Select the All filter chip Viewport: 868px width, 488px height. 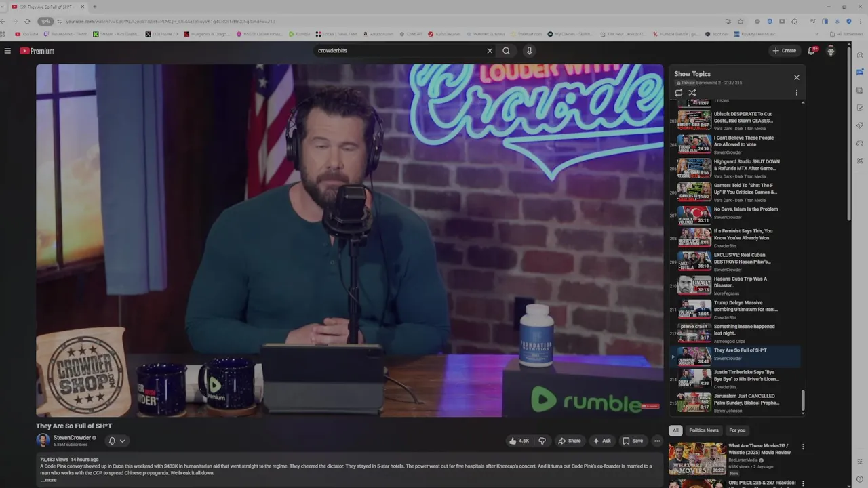click(675, 430)
